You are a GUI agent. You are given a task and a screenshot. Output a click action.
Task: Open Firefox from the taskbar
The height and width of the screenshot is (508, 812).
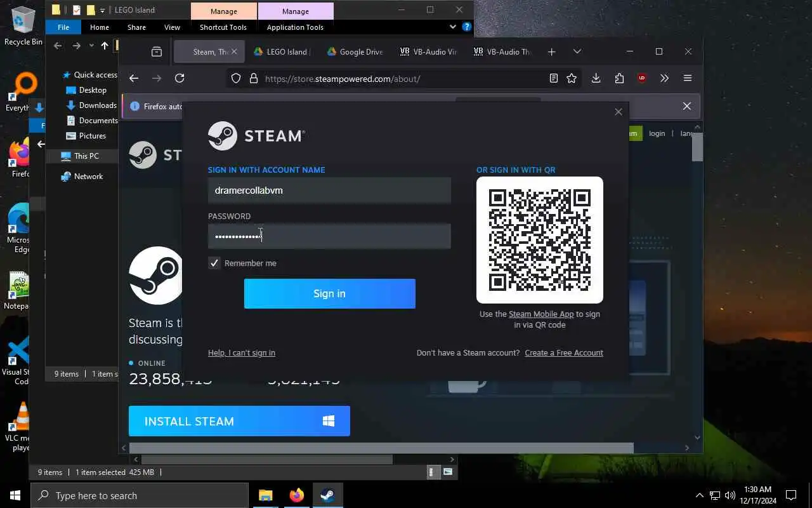296,495
